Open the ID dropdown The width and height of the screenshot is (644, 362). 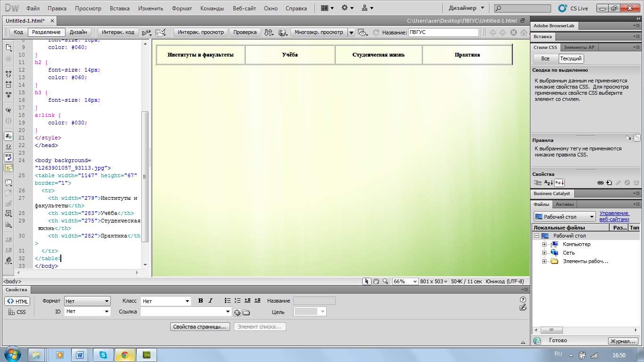click(x=87, y=312)
